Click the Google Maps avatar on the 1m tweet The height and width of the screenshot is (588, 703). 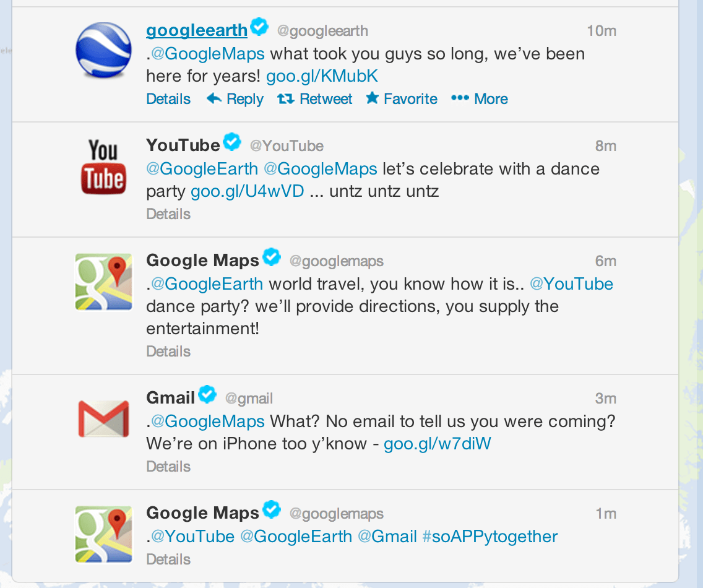[x=103, y=533]
